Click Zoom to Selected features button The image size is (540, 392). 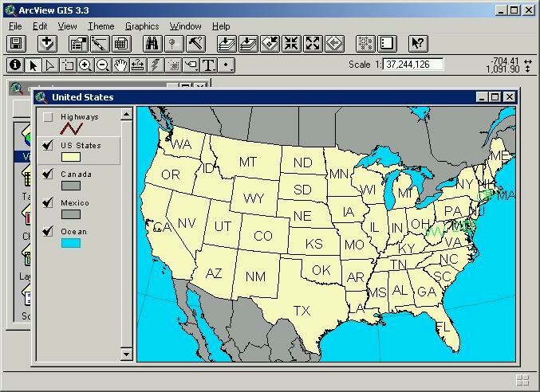[x=270, y=44]
